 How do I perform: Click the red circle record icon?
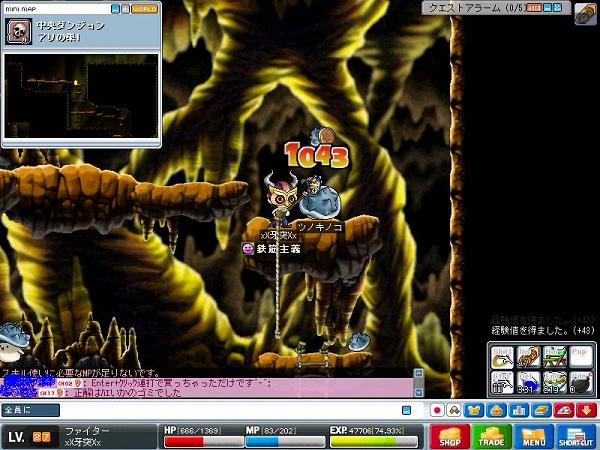[x=437, y=410]
